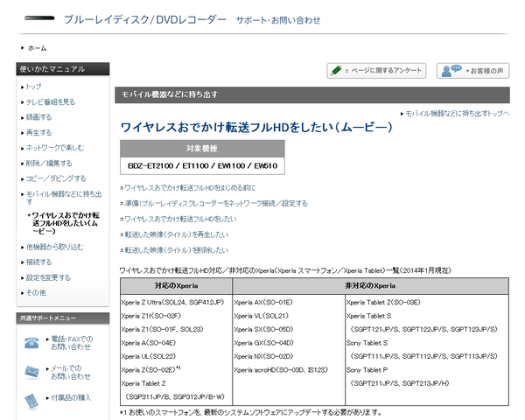The width and height of the screenshot is (525, 420).
Task: Click Xperia Z1(SO-01F, SOL23) entry
Action: [x=163, y=329]
